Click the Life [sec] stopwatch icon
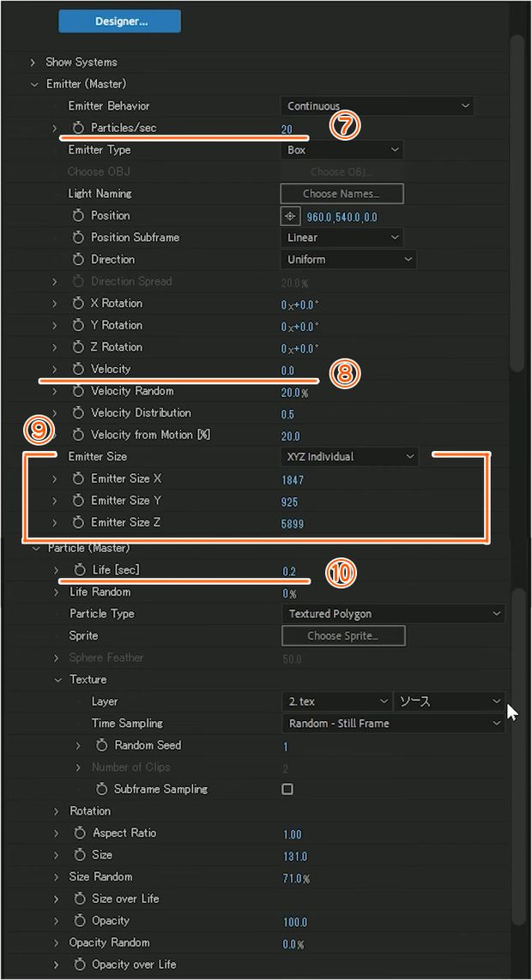 pos(79,570)
